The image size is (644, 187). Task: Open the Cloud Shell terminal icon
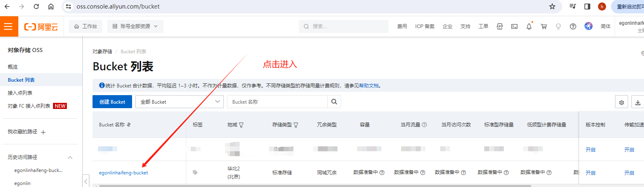point(514,26)
